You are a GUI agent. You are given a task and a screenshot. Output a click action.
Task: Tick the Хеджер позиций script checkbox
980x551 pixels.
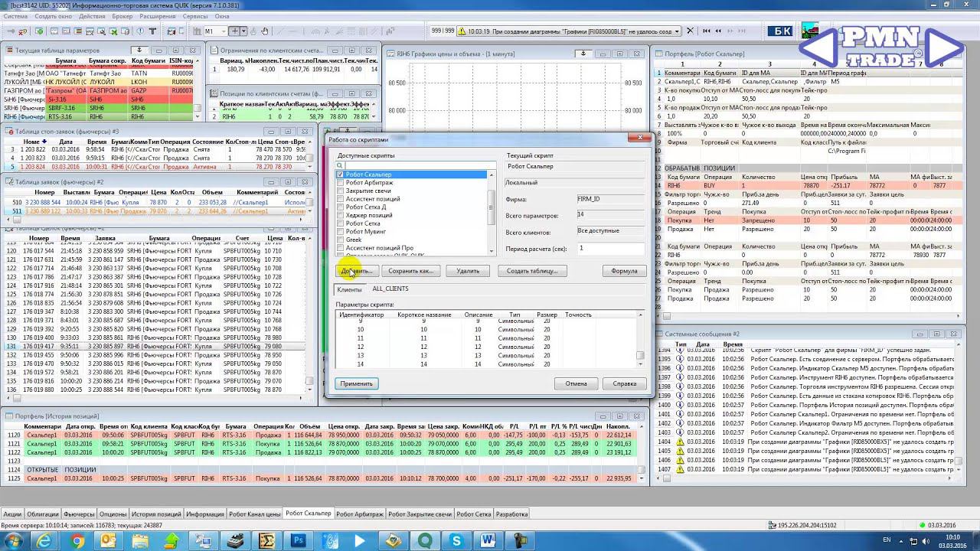tap(340, 215)
